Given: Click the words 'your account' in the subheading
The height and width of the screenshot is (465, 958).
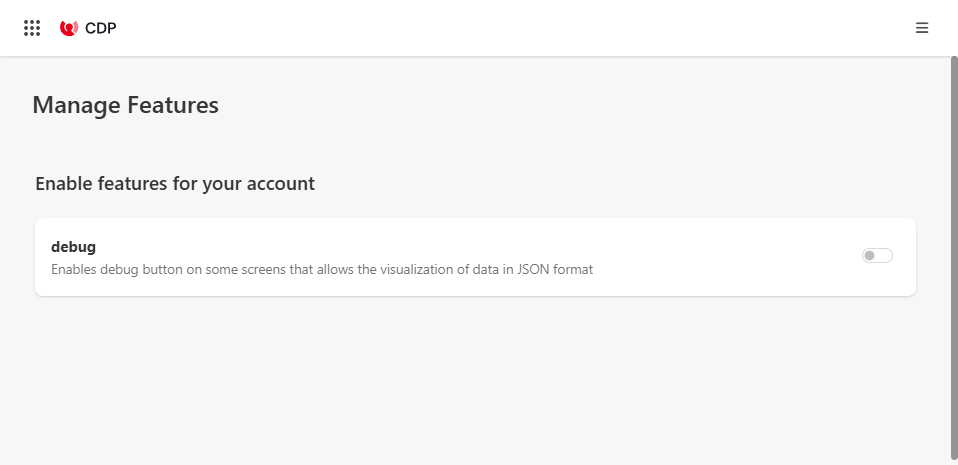Looking at the screenshot, I should tap(273, 184).
